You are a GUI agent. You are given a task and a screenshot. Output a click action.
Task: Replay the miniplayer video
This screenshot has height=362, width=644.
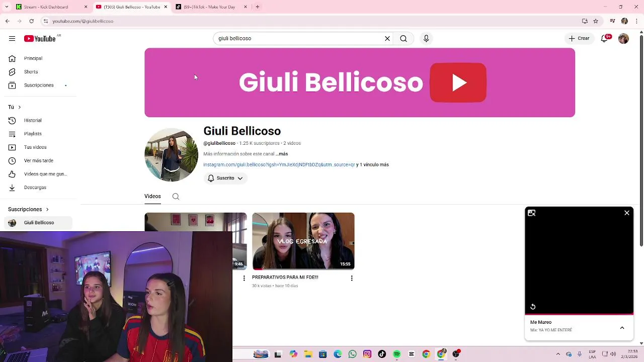533,307
